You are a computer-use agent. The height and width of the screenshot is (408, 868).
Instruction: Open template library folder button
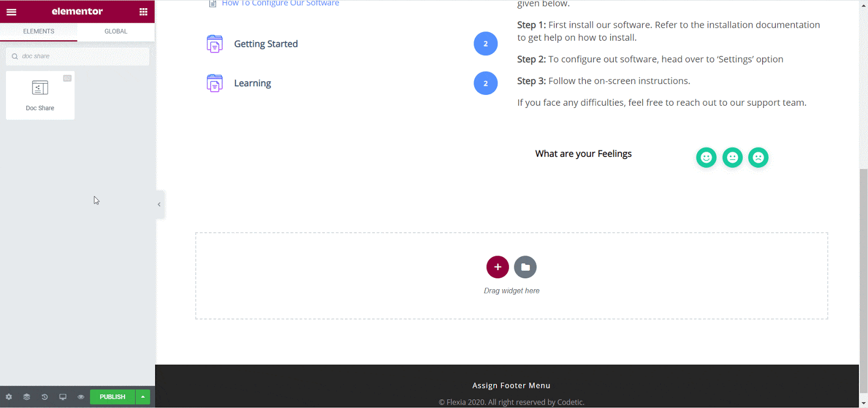pyautogui.click(x=525, y=267)
